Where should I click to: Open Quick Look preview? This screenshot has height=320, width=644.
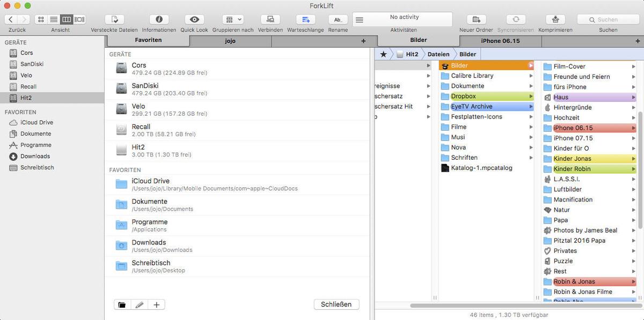(x=194, y=19)
